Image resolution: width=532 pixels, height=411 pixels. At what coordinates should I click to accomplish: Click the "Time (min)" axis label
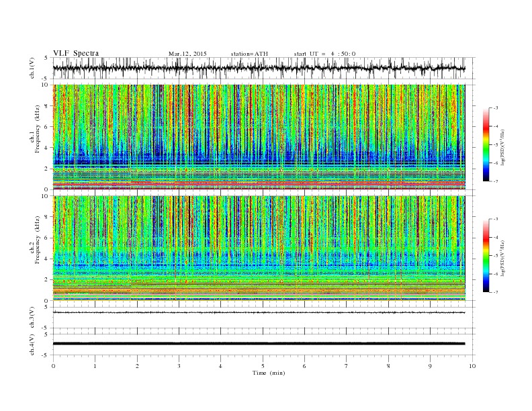269,373
